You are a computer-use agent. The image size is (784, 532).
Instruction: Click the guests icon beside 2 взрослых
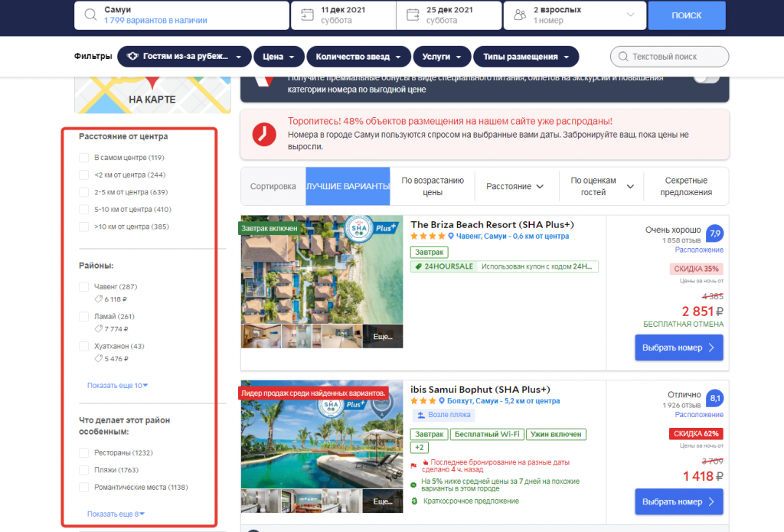click(520, 15)
